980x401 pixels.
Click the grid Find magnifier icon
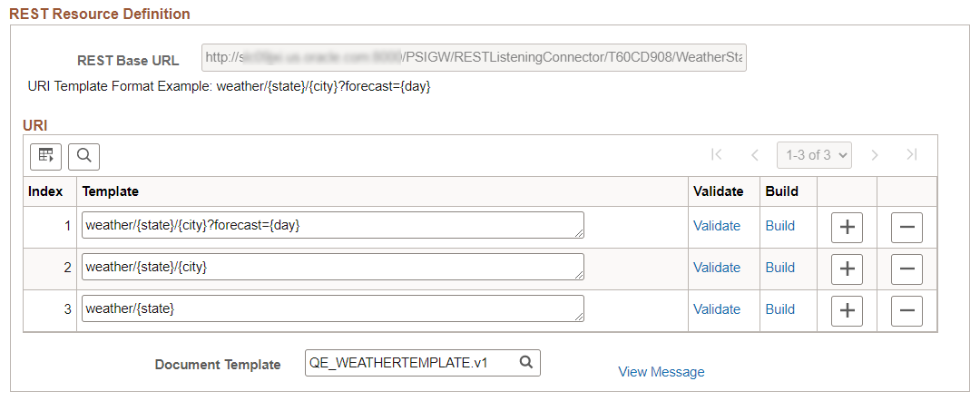click(x=83, y=156)
